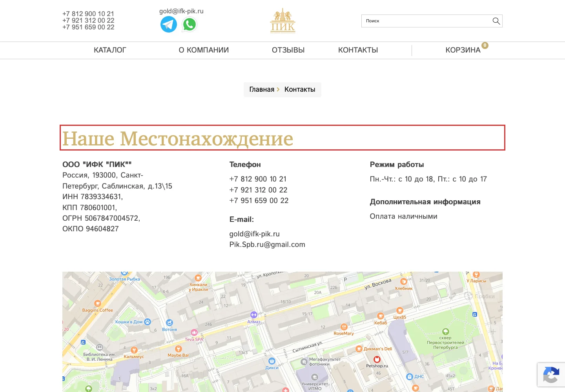Click the ОГРН 5067847004572 text

[101, 218]
